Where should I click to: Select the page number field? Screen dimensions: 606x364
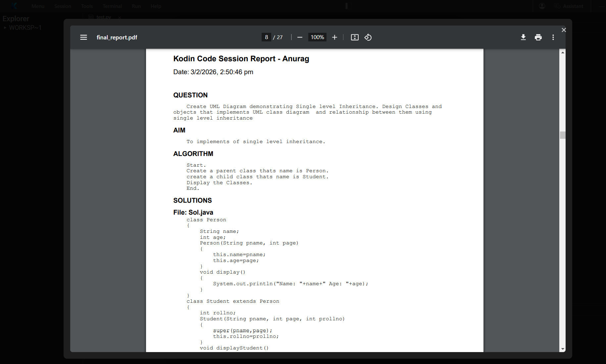(x=266, y=37)
